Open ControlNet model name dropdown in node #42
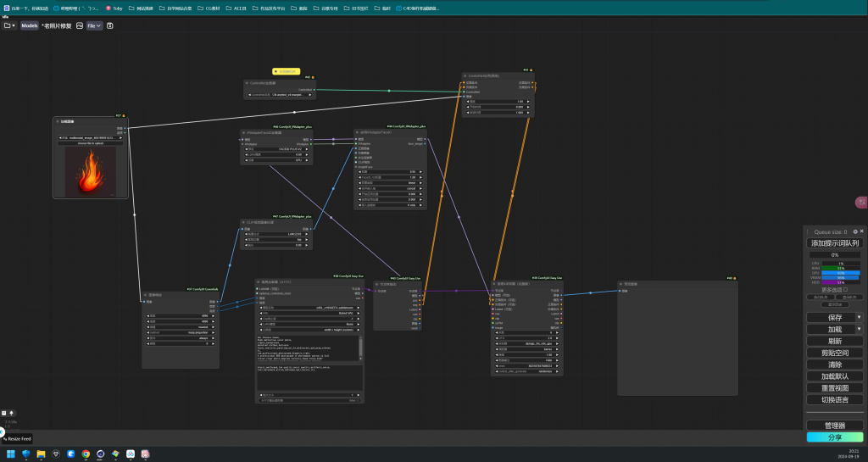The image size is (868, 462). tap(280, 95)
